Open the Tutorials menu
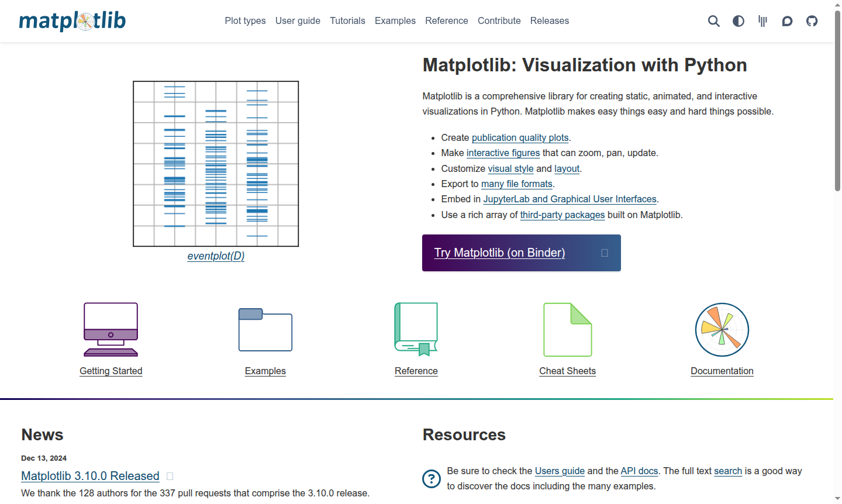Viewport: 842px width, 504px height. pos(347,20)
